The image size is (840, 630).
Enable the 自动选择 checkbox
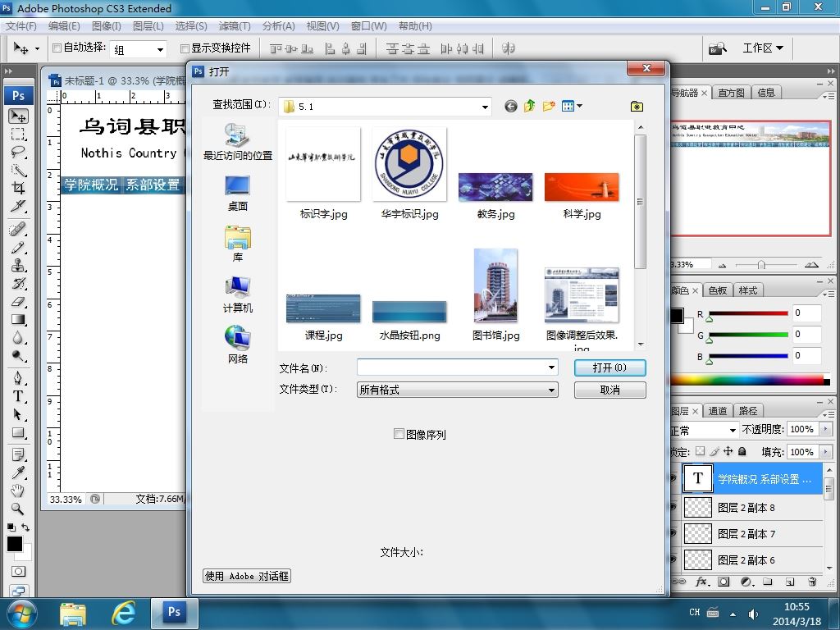[x=57, y=48]
